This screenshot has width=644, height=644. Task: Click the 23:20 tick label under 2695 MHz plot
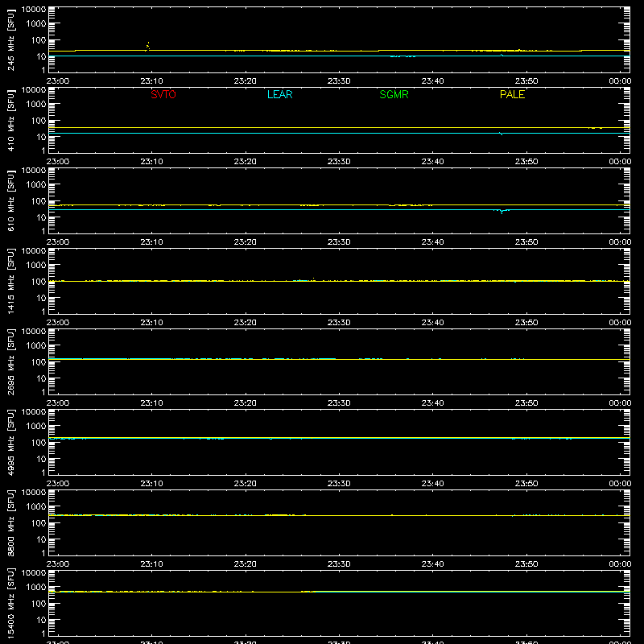pos(246,403)
